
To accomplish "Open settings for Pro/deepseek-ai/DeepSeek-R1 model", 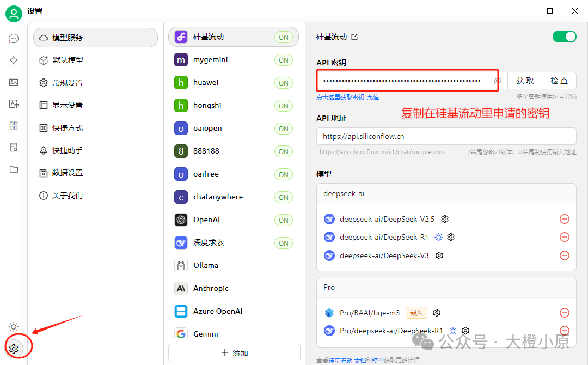I will [465, 331].
